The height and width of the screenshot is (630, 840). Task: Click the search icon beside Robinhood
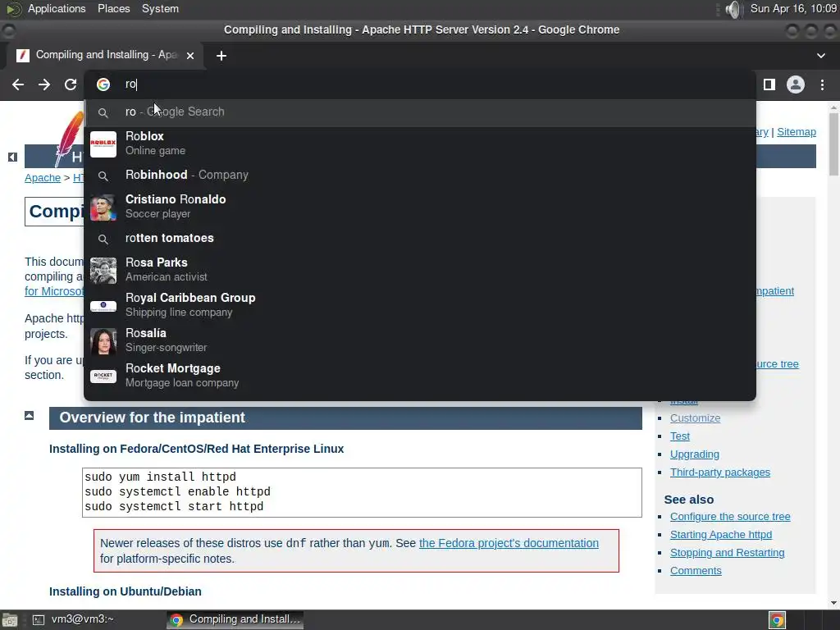pyautogui.click(x=103, y=176)
